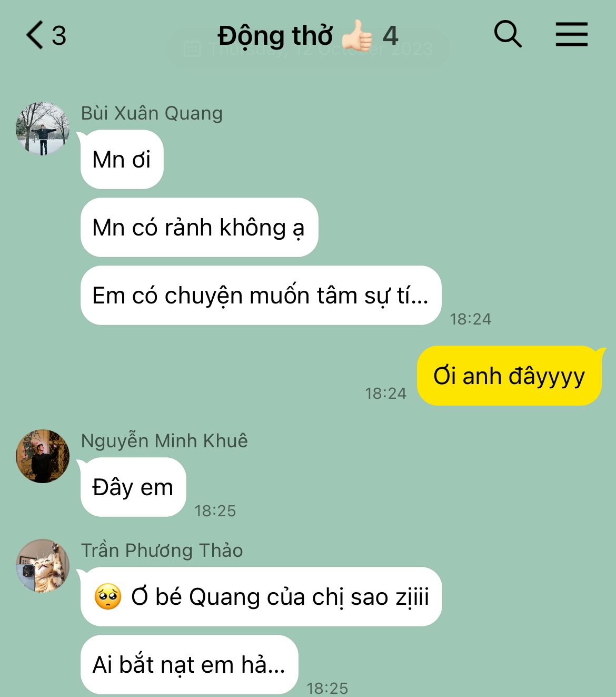616x697 pixels.
Task: Select the 'Mn ơi' message bubble
Action: coord(122,160)
